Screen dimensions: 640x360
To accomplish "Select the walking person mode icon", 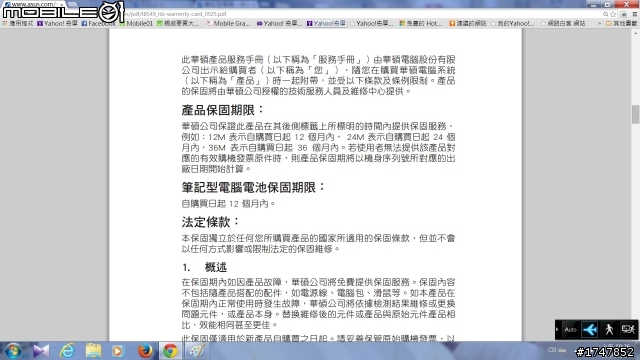I will pos(609,329).
